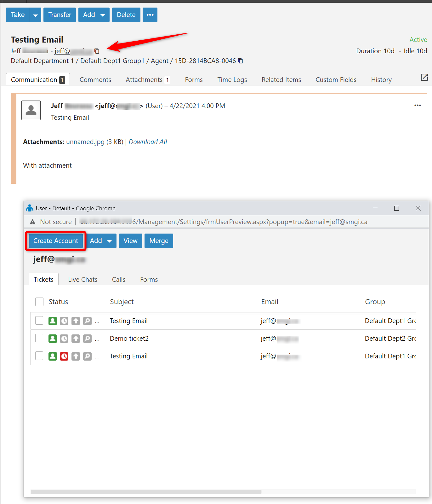Open the Live Chats tab
This screenshot has height=504, width=432.
[x=82, y=280]
